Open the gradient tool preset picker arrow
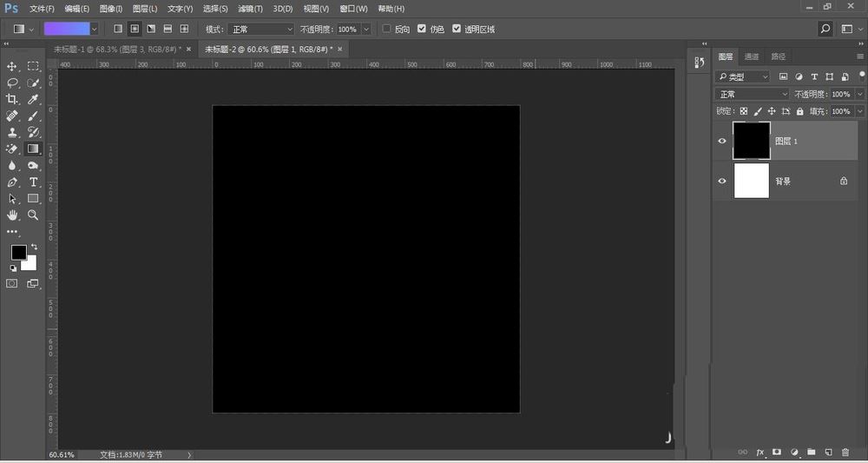The image size is (868, 463). point(31,29)
